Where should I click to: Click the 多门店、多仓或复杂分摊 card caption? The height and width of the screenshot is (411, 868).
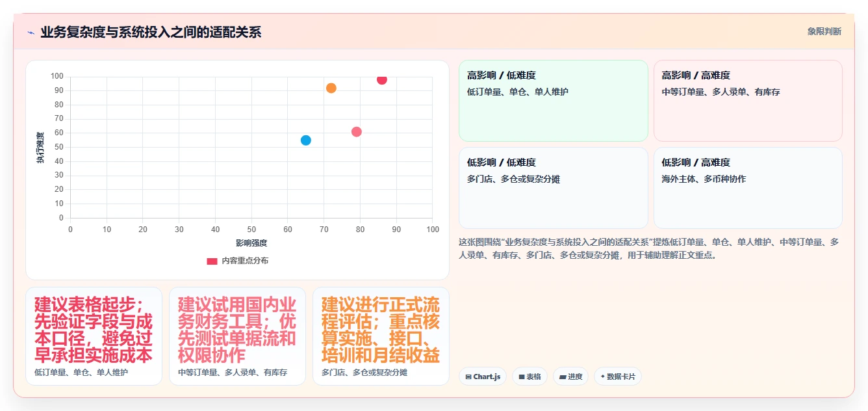coord(364,373)
